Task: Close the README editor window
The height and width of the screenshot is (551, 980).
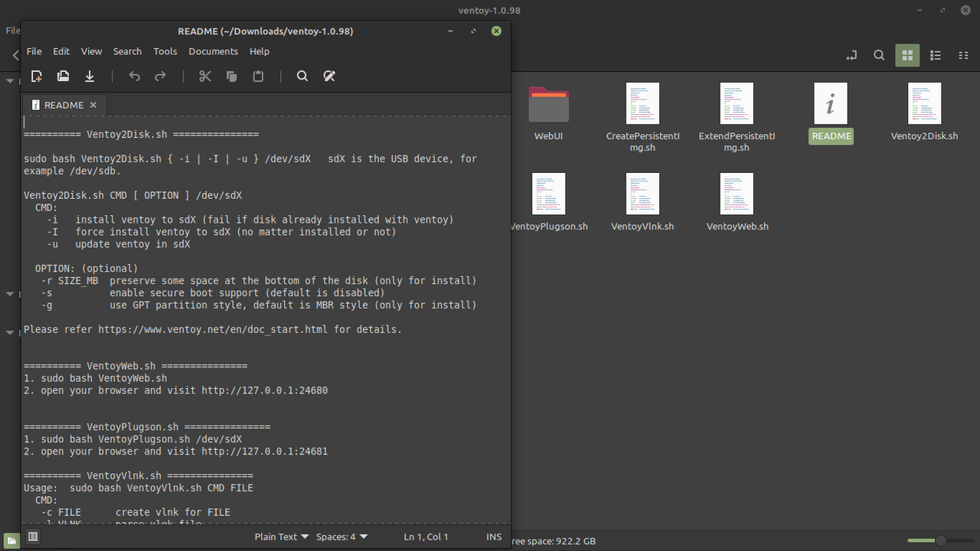Action: 496,31
